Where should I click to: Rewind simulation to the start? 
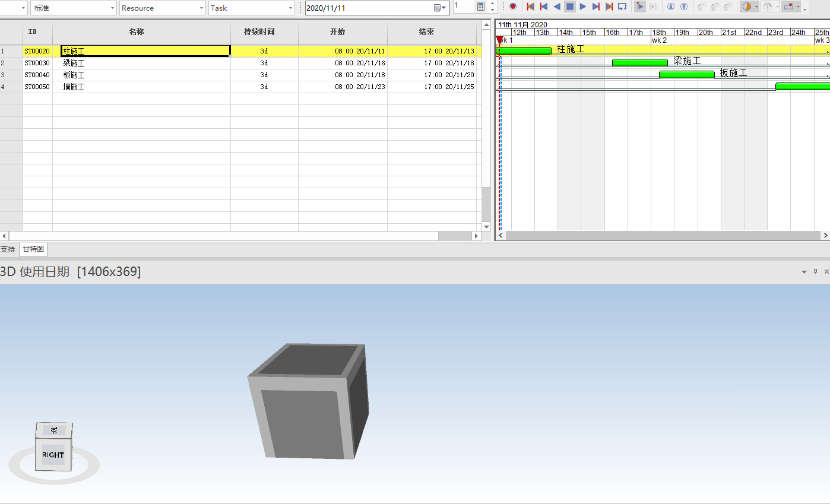click(x=531, y=7)
